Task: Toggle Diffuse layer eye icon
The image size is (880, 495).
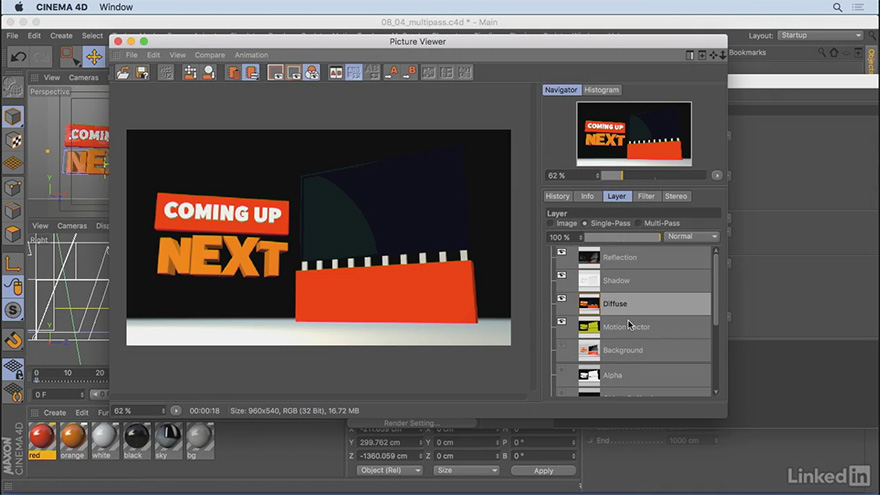Action: 561,298
